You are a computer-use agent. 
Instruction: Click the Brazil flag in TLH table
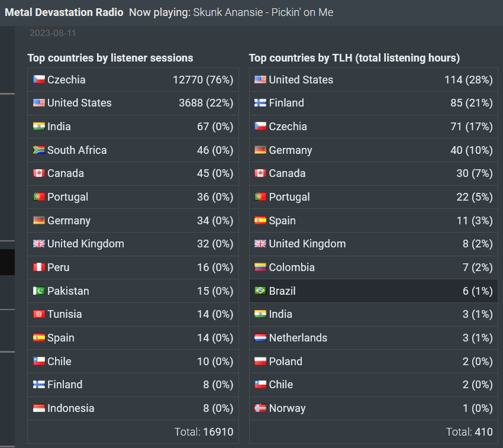point(260,291)
